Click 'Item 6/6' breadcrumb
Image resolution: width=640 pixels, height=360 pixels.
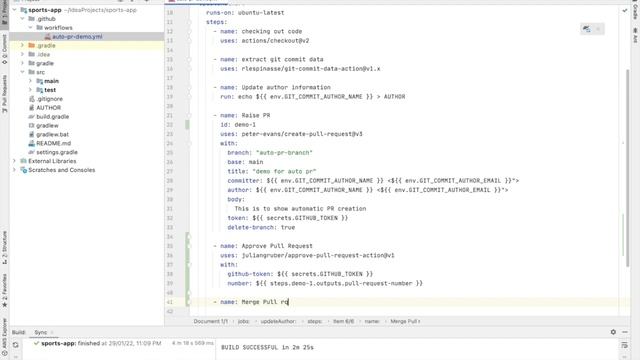coord(344,322)
